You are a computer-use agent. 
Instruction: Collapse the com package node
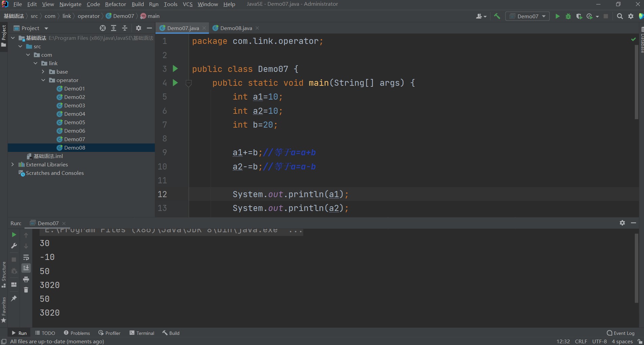coord(28,55)
